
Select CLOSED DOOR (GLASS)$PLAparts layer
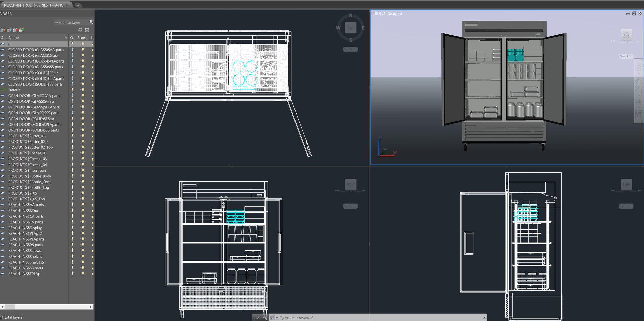click(x=36, y=61)
